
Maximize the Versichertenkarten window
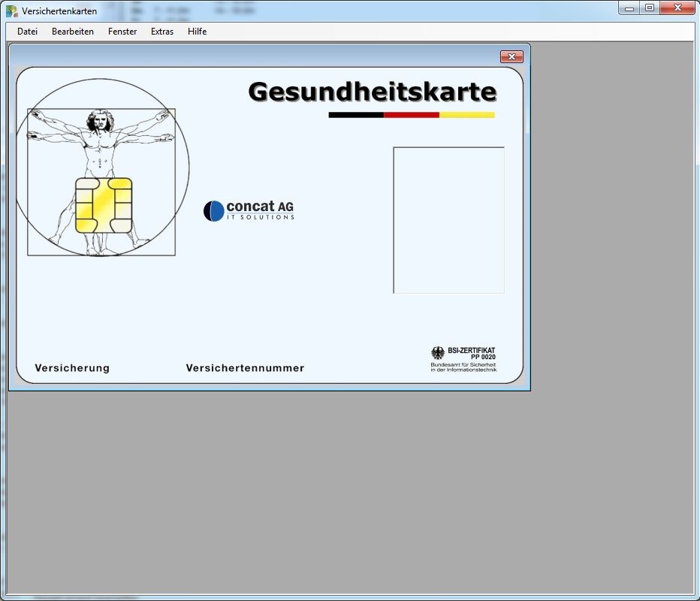tap(650, 8)
